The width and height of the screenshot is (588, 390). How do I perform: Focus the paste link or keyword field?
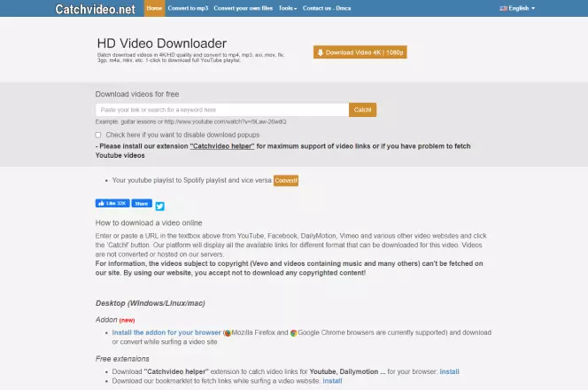[x=222, y=110]
